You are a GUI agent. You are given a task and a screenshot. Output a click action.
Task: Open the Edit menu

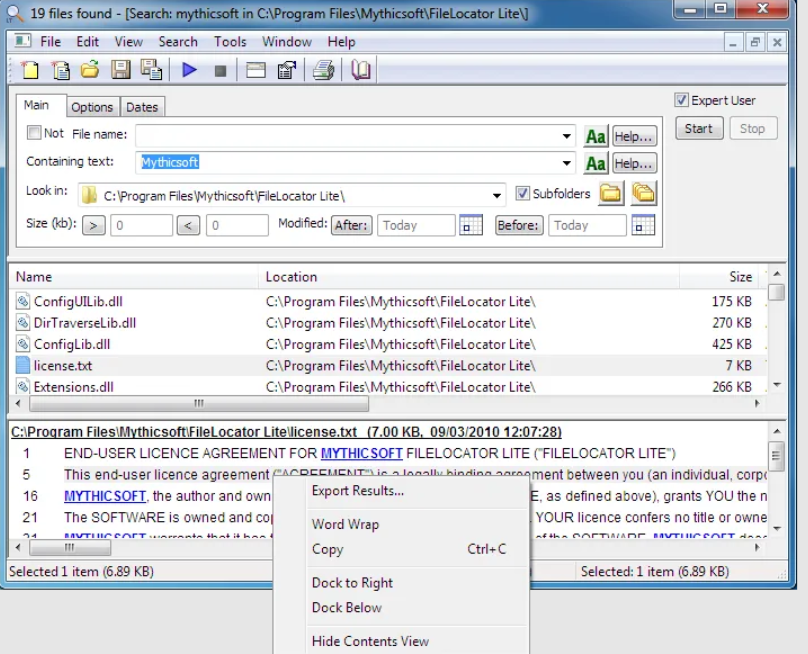point(88,42)
